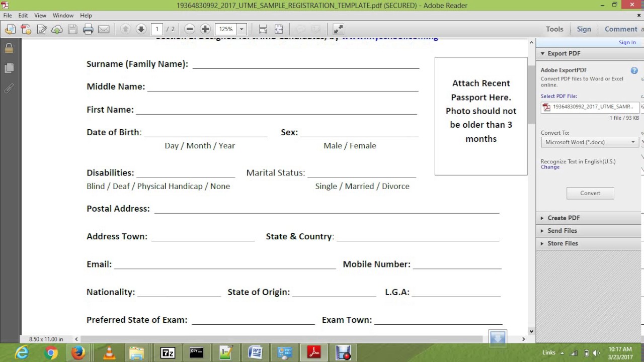Open the Convert To format dropdown
644x362 pixels.
pos(590,142)
